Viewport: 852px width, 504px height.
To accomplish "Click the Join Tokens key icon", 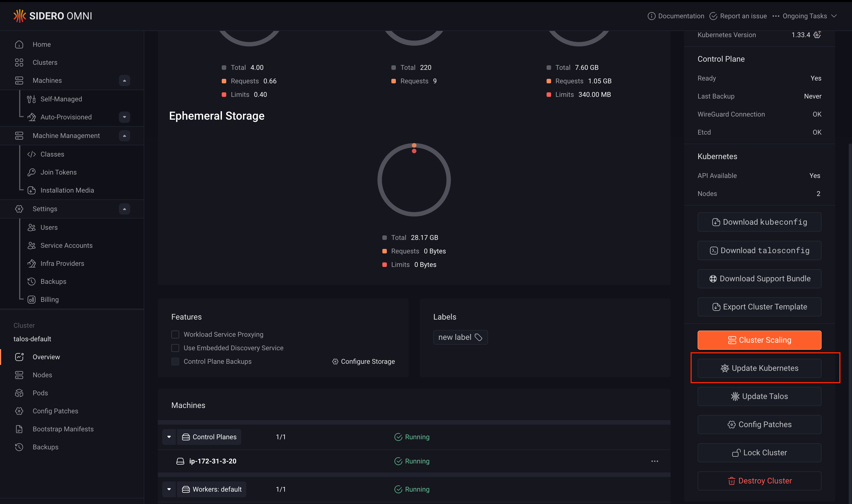I will (x=32, y=172).
